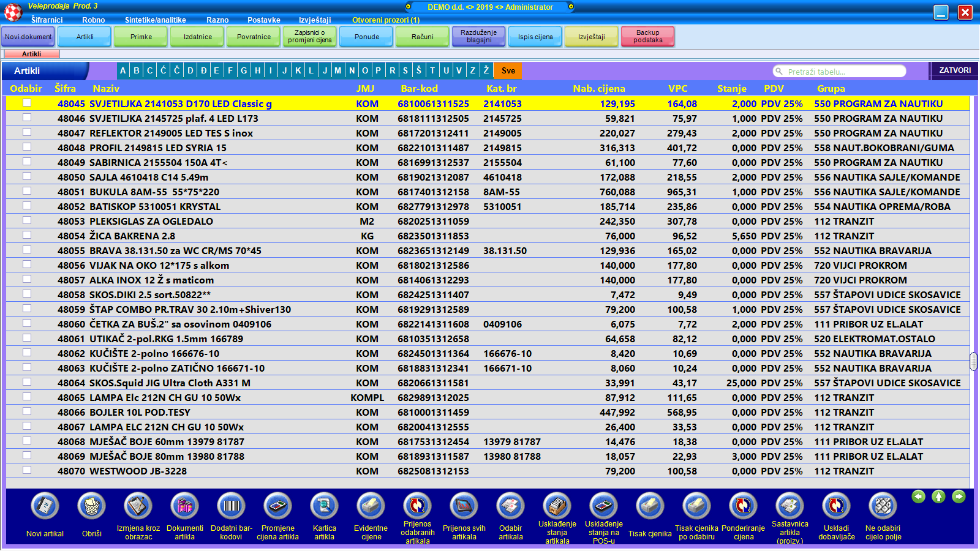Open Dokumenti artikla icon
The height and width of the screenshot is (551, 980).
tap(184, 506)
